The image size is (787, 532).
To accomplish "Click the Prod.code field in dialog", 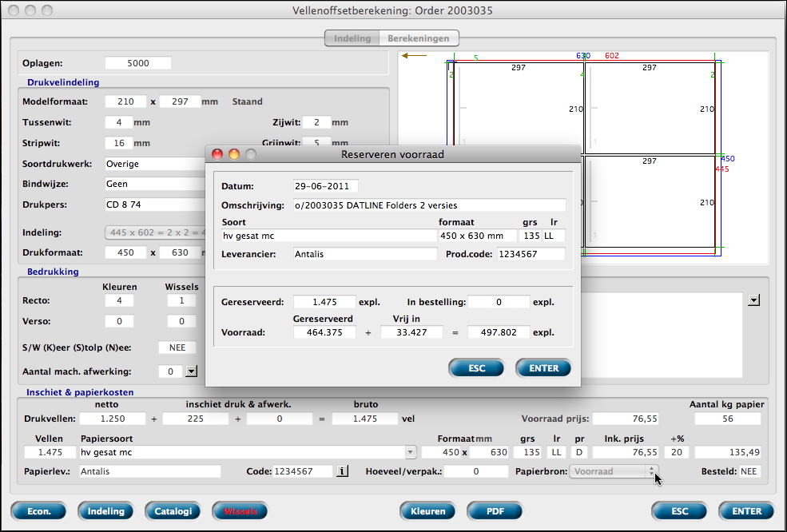I will 531,254.
